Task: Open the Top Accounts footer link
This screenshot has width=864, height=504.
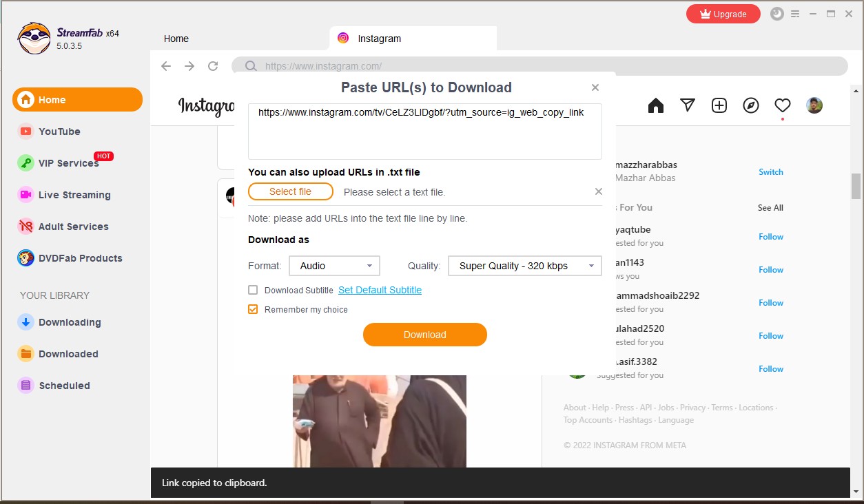Action: point(588,420)
